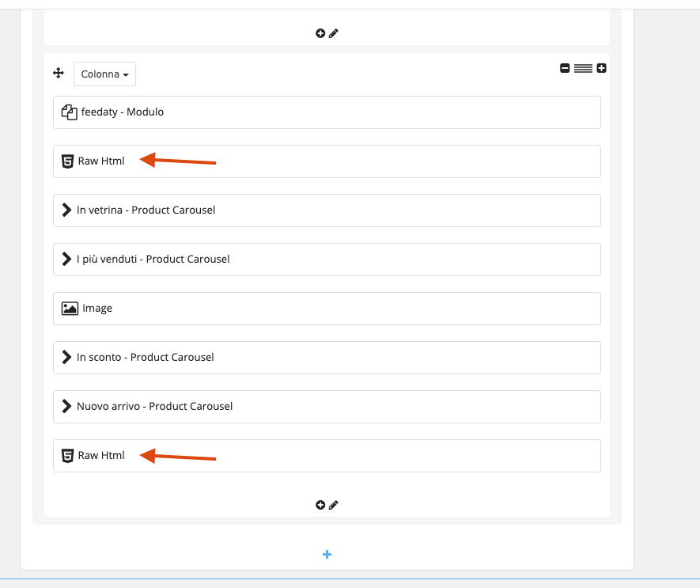Viewport: 700px width, 588px height.
Task: Click the horizontal lines icon in column header
Action: tap(583, 69)
